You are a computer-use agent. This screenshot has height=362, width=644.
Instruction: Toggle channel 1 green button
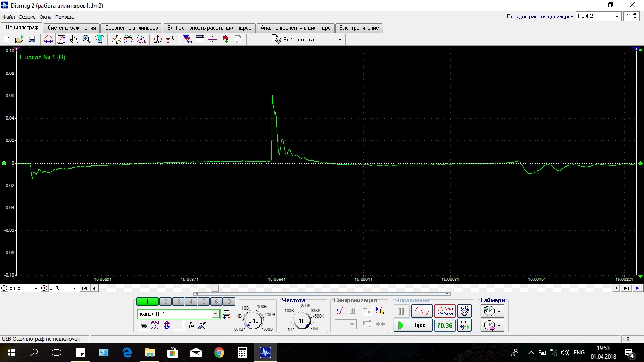147,302
